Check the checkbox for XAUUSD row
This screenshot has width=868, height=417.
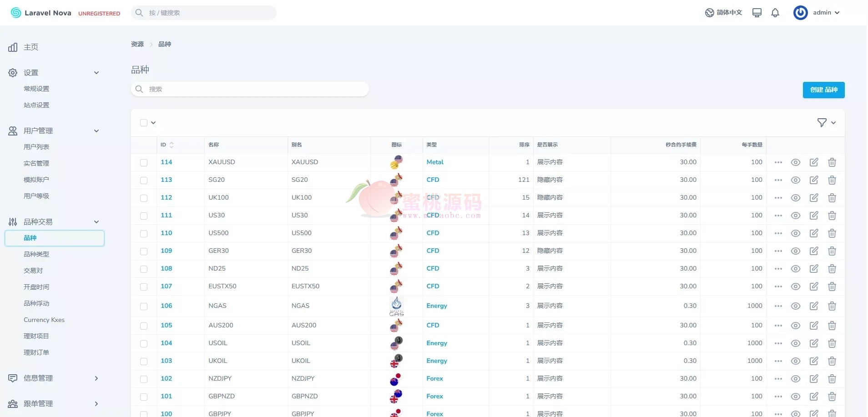[x=144, y=163]
